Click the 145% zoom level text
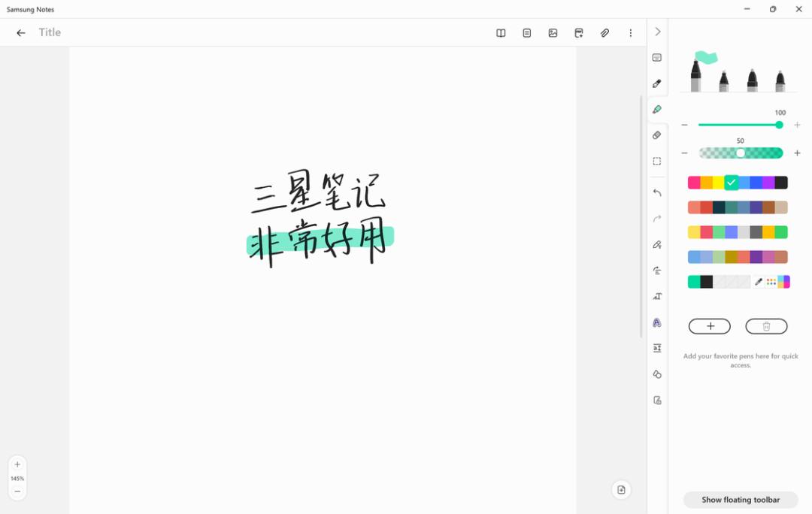The image size is (812, 514). (x=17, y=478)
